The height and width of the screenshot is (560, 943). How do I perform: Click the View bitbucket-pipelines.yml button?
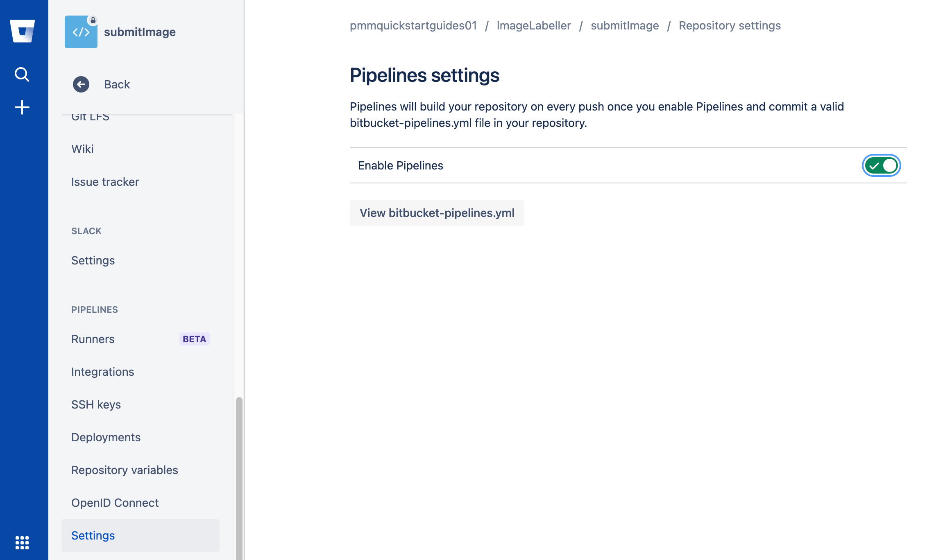click(437, 213)
